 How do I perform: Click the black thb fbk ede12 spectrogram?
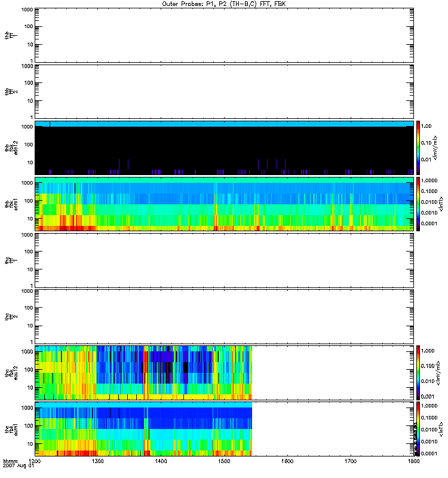[224, 148]
